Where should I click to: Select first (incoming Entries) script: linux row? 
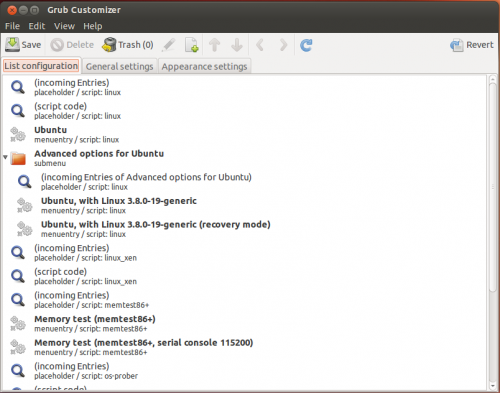[245, 87]
